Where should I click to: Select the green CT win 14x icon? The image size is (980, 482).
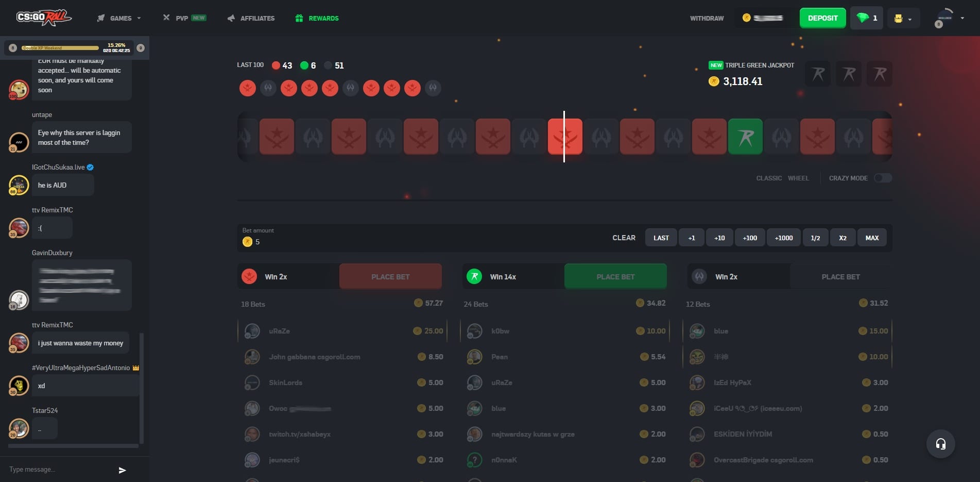[474, 276]
